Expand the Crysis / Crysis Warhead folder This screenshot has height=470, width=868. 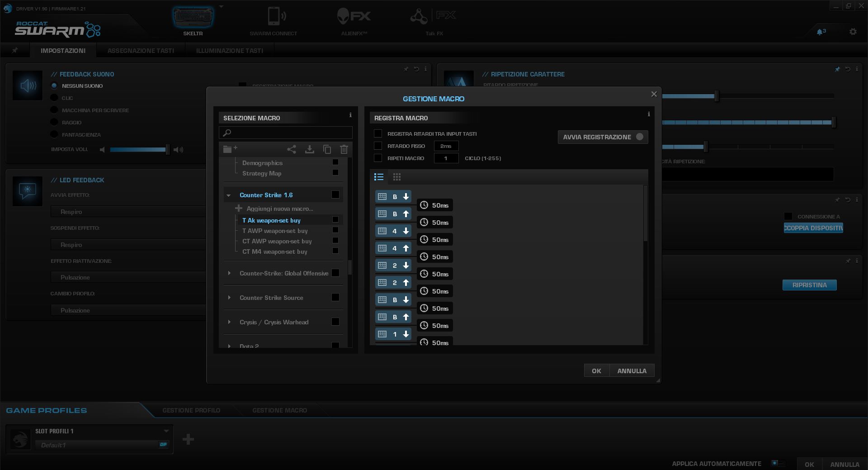[229, 322]
